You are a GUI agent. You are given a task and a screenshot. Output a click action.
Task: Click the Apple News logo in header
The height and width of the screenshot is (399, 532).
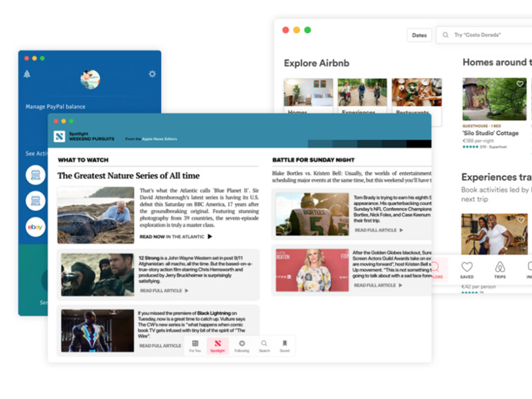click(x=59, y=136)
